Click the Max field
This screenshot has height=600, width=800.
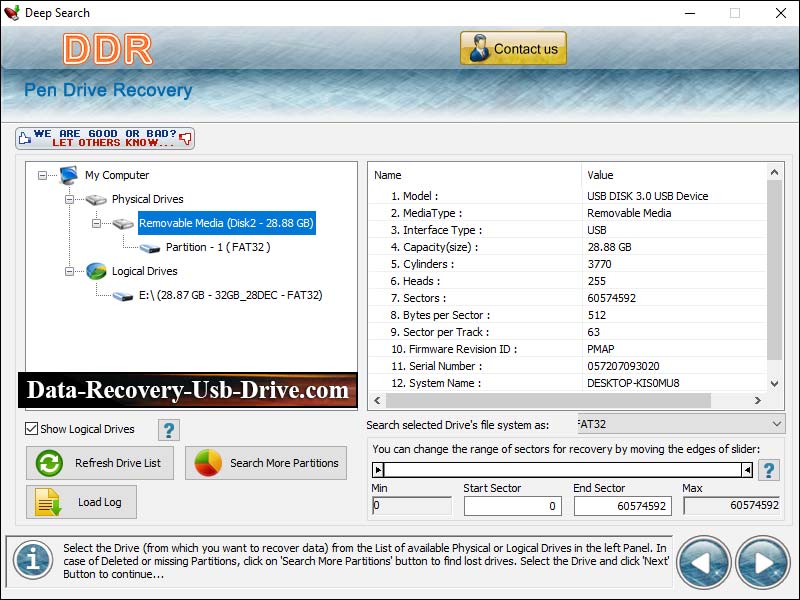[732, 506]
